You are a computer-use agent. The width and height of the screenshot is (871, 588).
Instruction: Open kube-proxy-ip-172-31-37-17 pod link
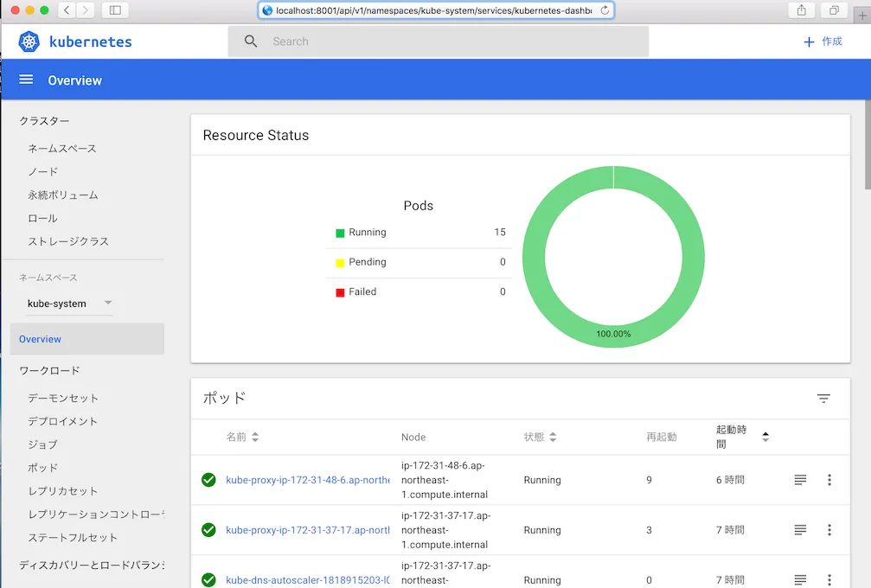click(308, 530)
